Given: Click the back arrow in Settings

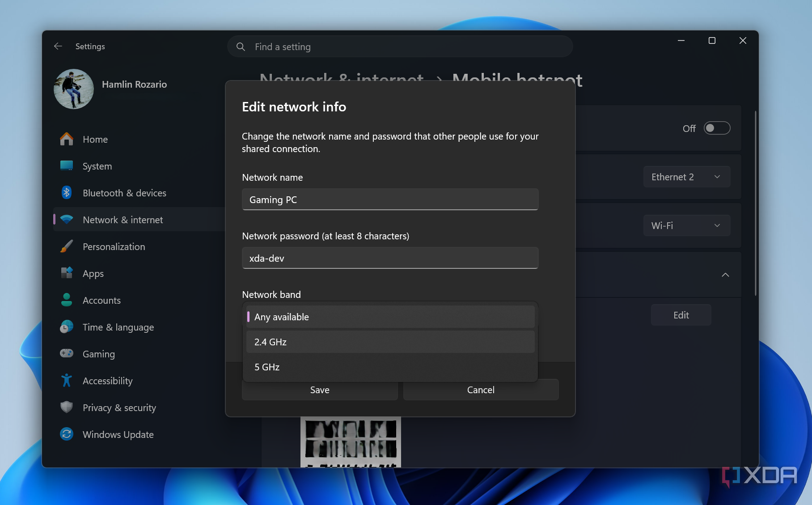Looking at the screenshot, I should (58, 46).
